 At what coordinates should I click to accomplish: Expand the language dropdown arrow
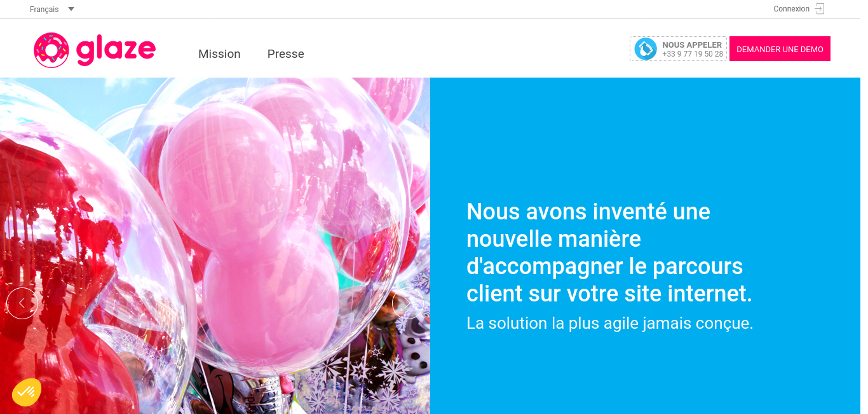(x=71, y=9)
